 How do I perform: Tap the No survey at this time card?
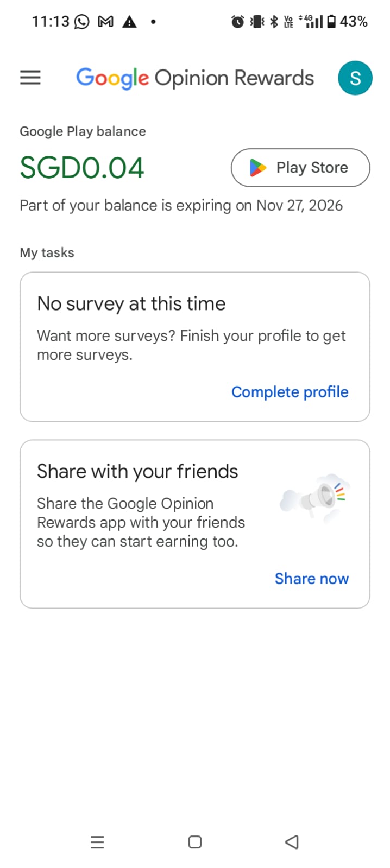194,326
